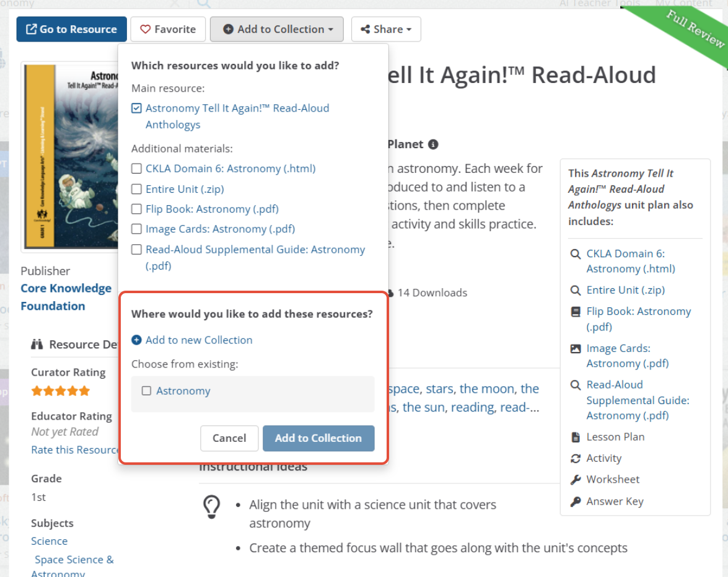Open the Science subject link

pyautogui.click(x=49, y=541)
